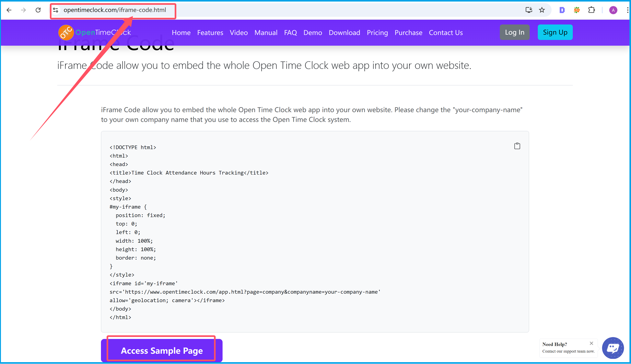Screen dimensions: 631x364
Task: Open the Demo nav link
Action: 313,33
